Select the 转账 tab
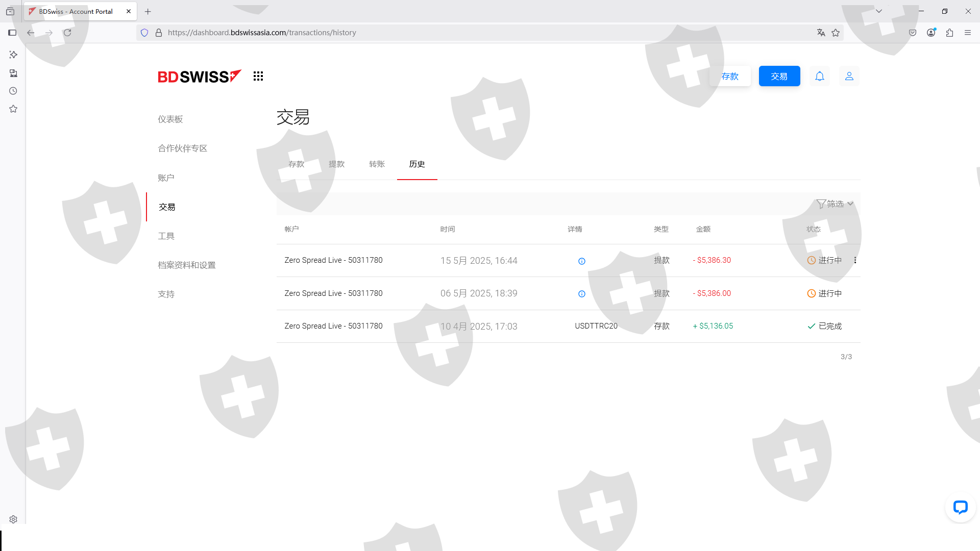The width and height of the screenshot is (980, 551). click(x=377, y=164)
